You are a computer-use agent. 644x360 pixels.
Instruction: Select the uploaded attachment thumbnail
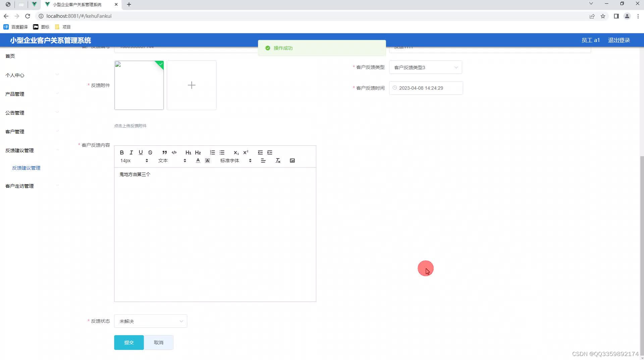point(139,85)
